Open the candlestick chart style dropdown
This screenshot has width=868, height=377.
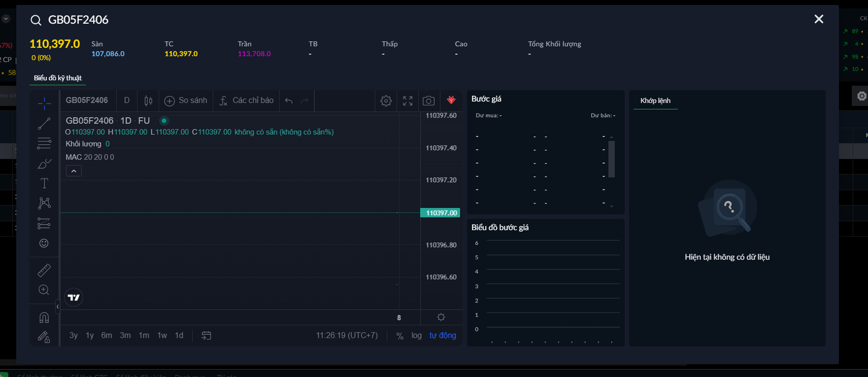[148, 101]
